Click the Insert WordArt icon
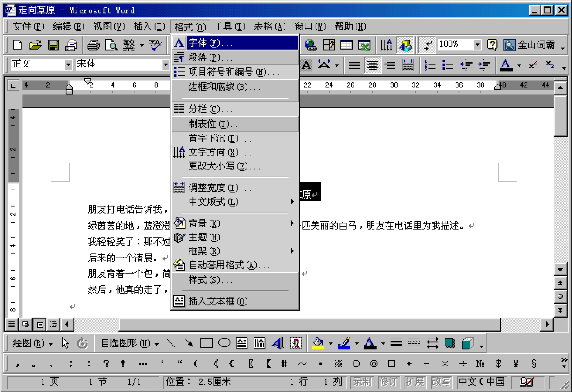 point(277,343)
